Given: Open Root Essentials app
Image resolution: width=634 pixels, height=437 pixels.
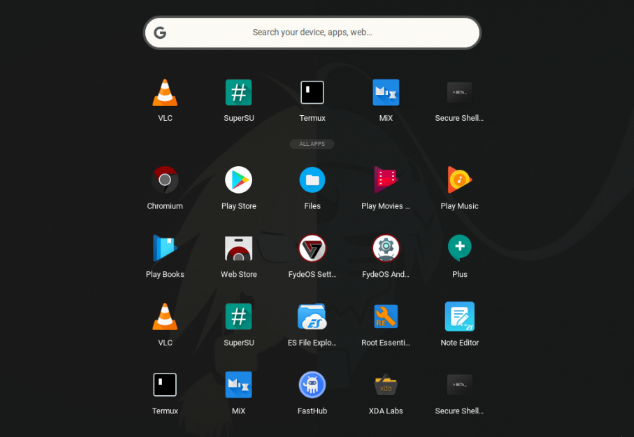Looking at the screenshot, I should pyautogui.click(x=386, y=318).
